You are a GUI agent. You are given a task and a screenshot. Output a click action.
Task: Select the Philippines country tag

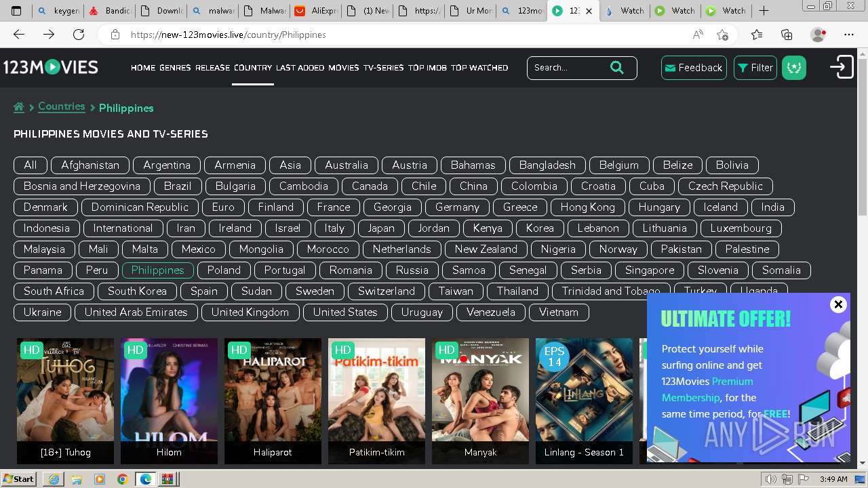pyautogui.click(x=157, y=270)
